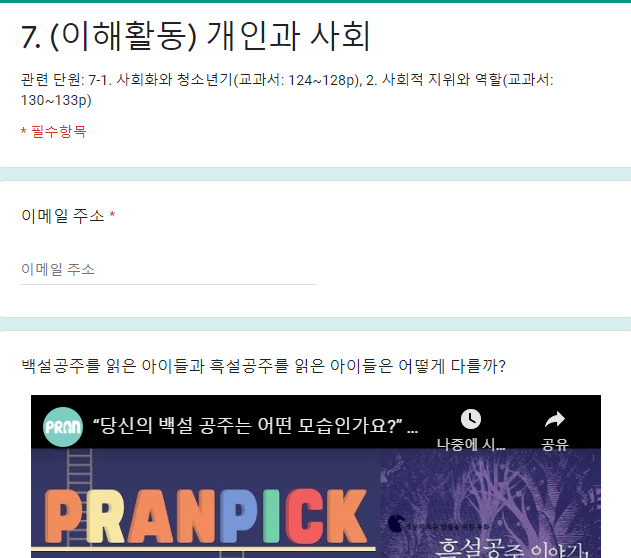
Task: Click the form title "7. (이해활동) 개인과 사회"
Action: point(196,36)
